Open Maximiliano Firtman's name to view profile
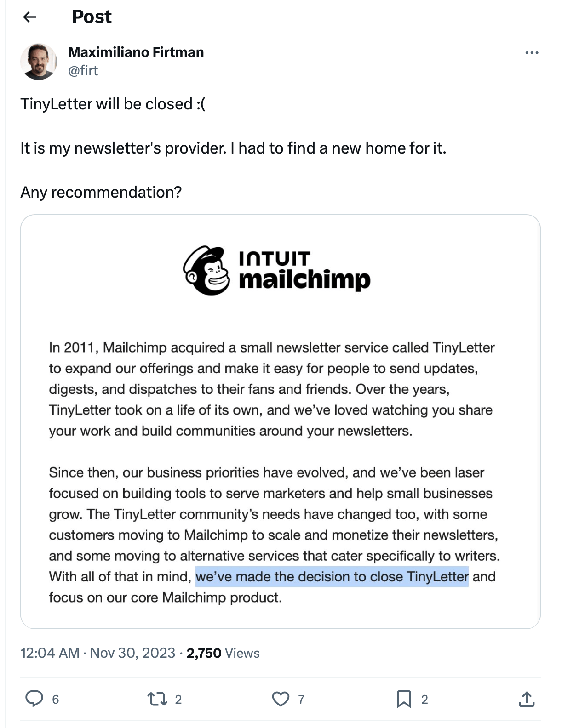 [x=136, y=52]
